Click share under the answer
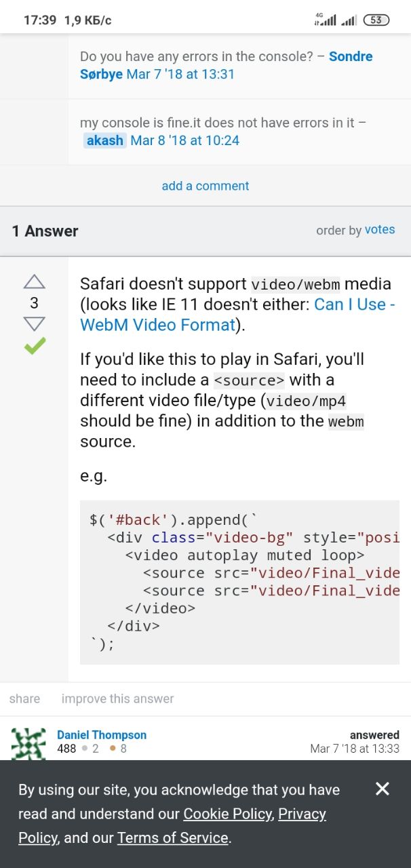This screenshot has height=868, width=411. click(24, 698)
